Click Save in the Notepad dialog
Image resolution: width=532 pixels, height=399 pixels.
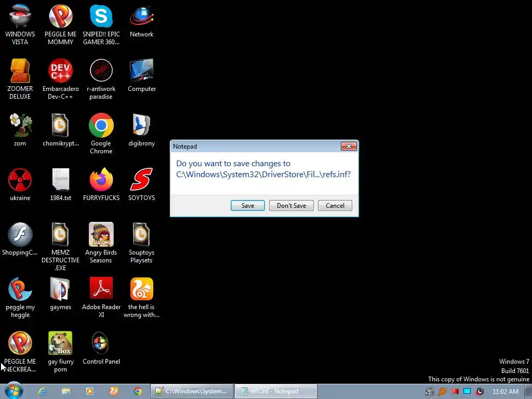pyautogui.click(x=247, y=205)
